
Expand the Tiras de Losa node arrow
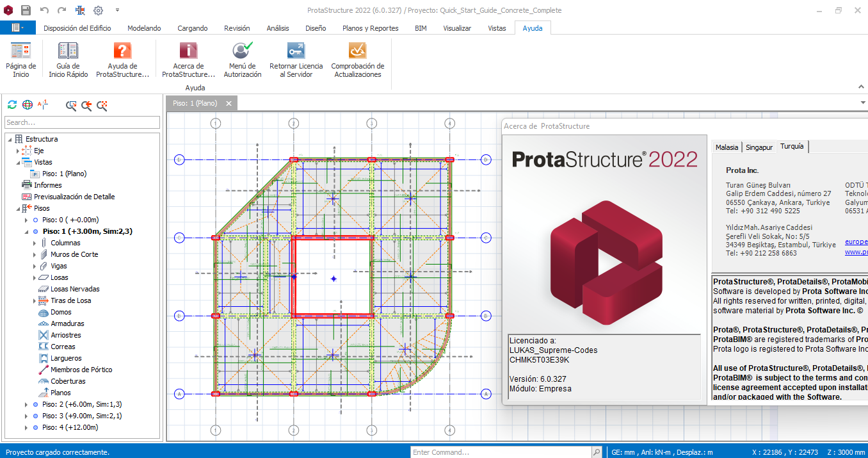[x=35, y=300]
